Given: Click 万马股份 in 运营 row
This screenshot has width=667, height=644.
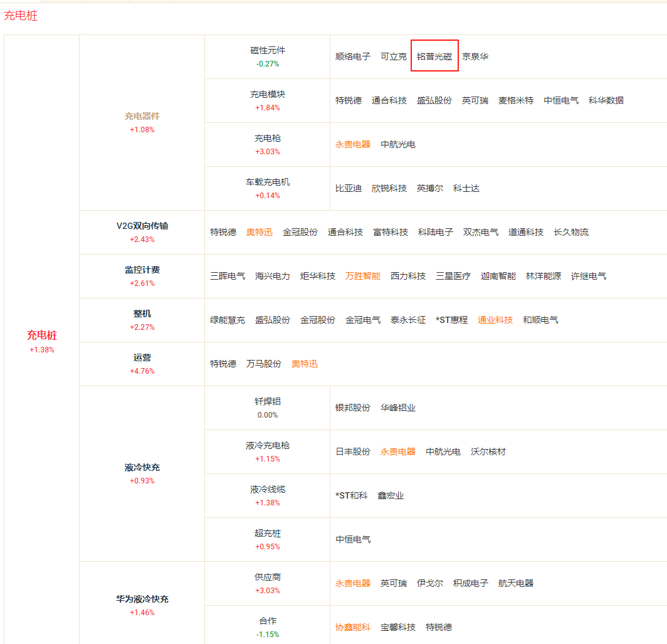Looking at the screenshot, I should click(x=264, y=364).
